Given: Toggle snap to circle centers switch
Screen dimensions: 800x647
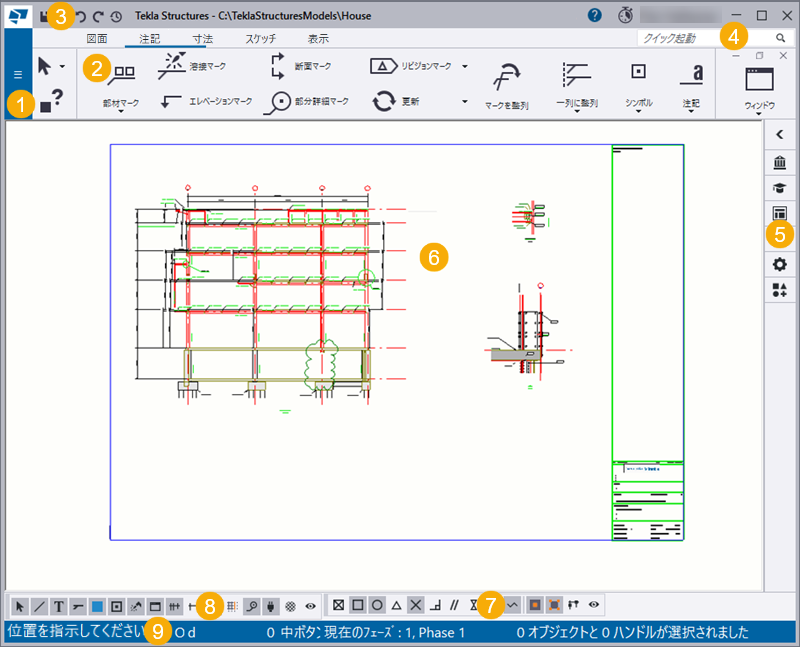Looking at the screenshot, I should (x=377, y=605).
